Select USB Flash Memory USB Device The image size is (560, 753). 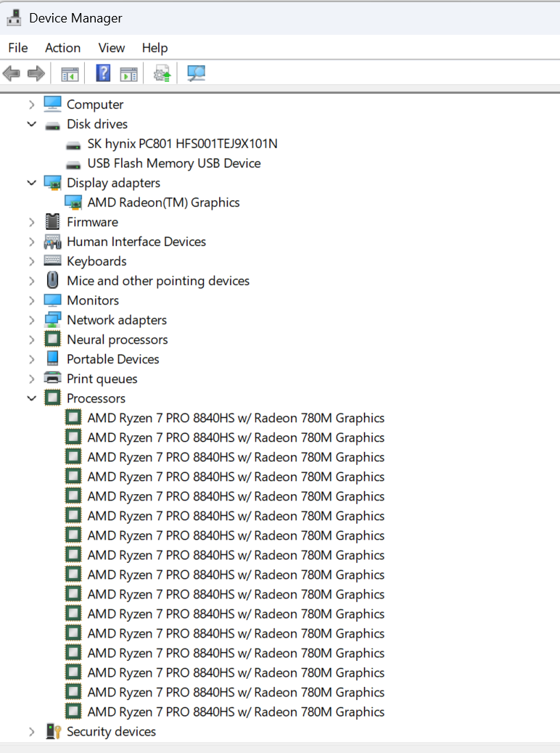point(174,163)
